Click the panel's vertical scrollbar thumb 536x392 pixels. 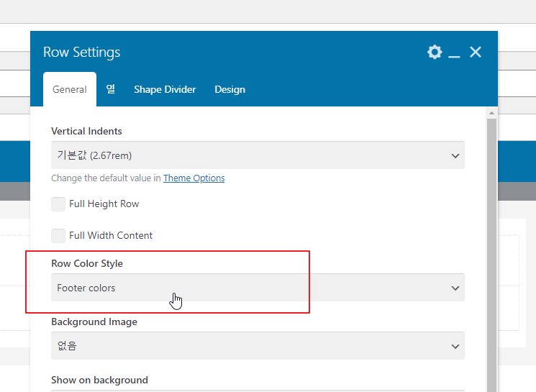pyautogui.click(x=492, y=252)
